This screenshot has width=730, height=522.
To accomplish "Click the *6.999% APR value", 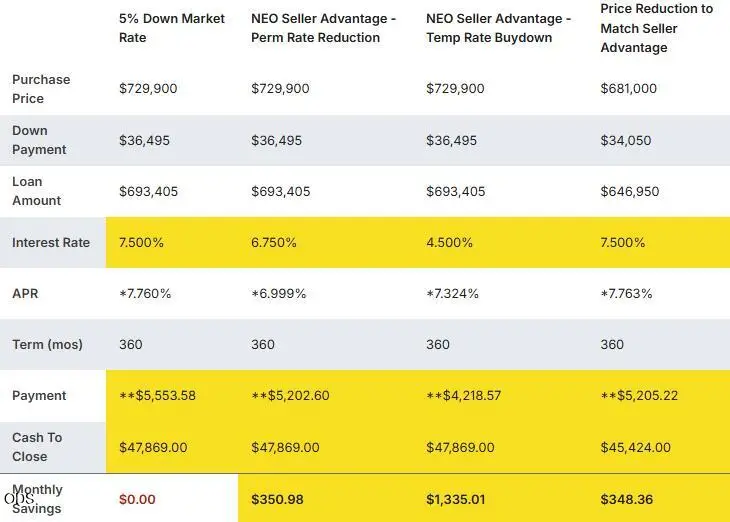I will point(278,294).
